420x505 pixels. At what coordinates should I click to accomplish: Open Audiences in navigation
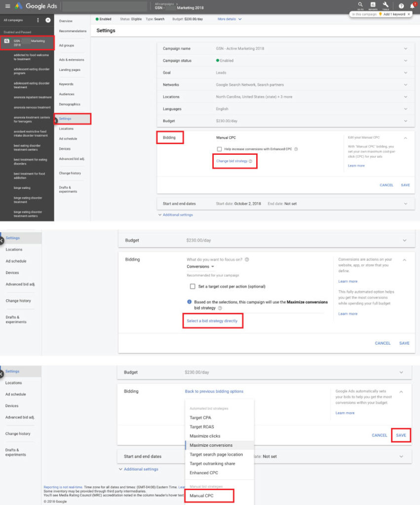pos(67,94)
